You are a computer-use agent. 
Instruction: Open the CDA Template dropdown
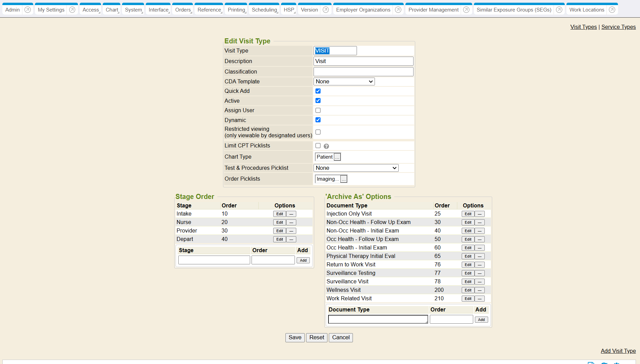tap(344, 82)
